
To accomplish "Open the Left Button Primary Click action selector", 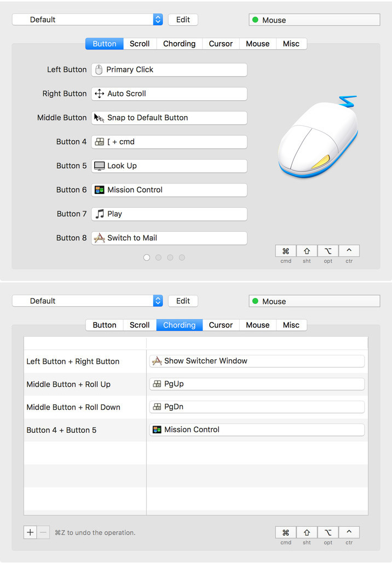I will click(169, 70).
